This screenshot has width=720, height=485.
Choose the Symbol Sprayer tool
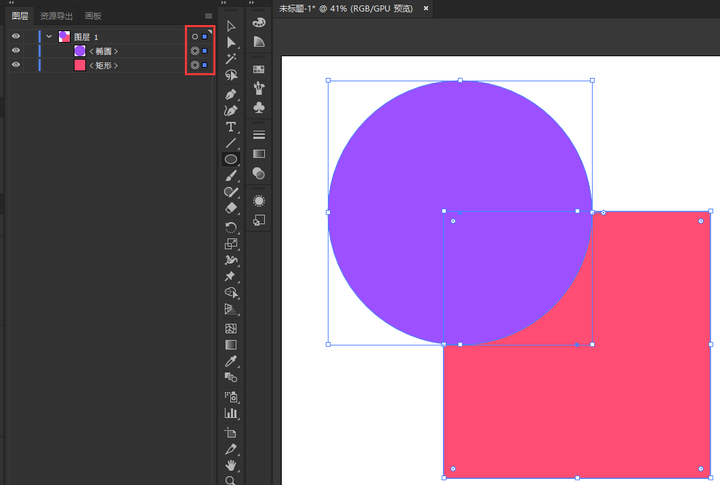231,396
